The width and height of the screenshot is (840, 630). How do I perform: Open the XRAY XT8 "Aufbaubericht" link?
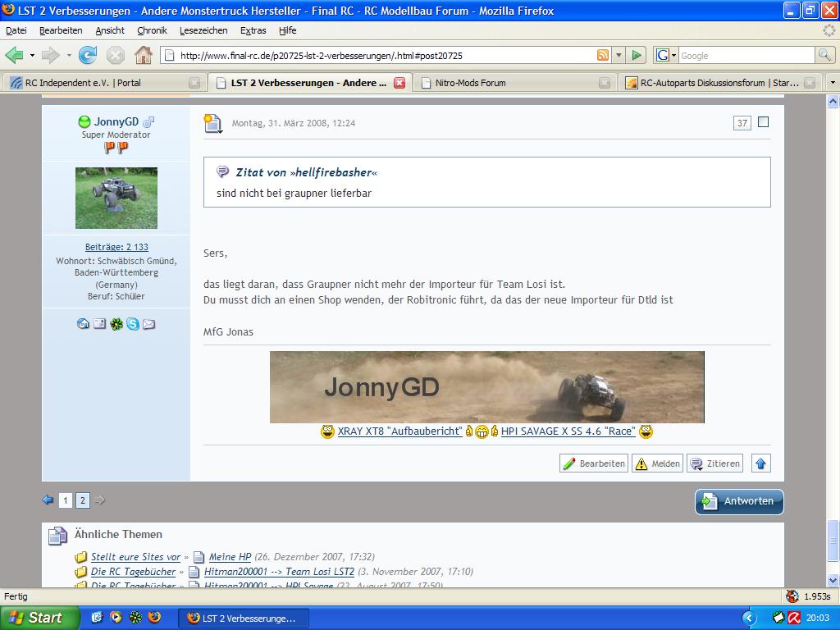399,431
